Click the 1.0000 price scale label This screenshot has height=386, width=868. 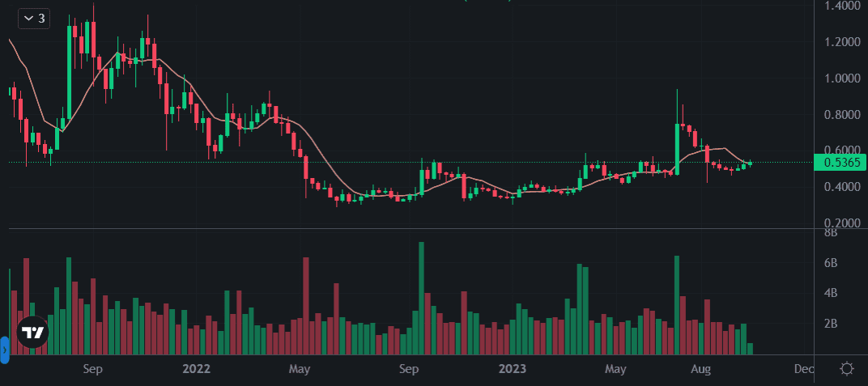[840, 78]
